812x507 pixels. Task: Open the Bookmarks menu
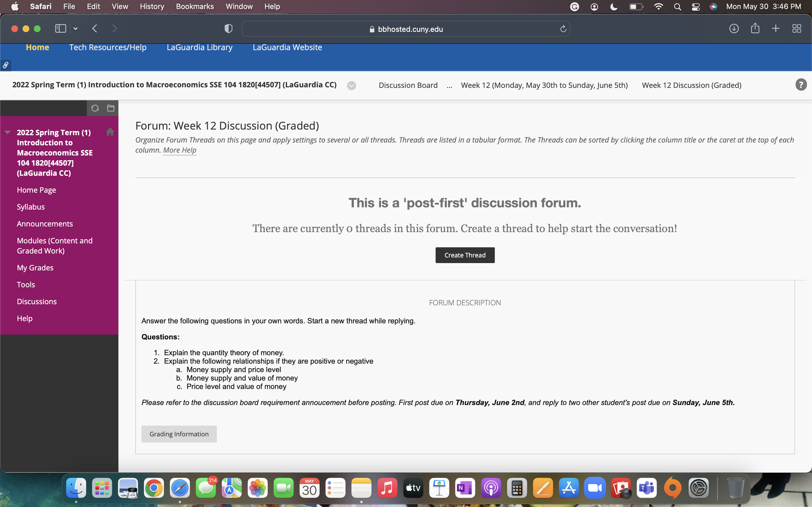(195, 6)
